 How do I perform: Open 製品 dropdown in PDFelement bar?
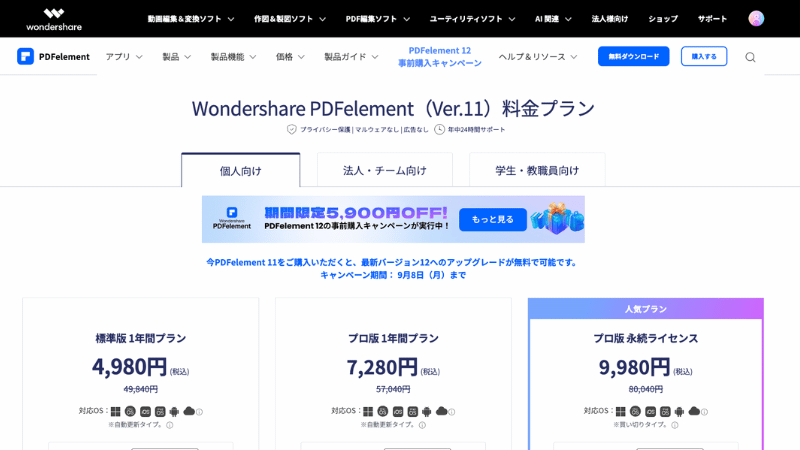(x=177, y=57)
